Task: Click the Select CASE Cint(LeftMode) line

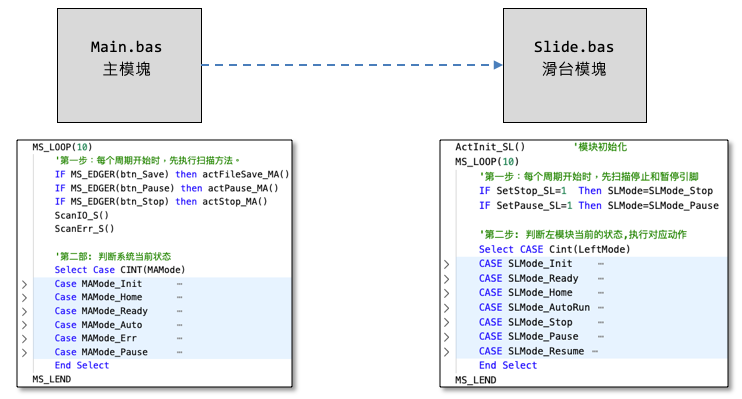Action: point(554,249)
